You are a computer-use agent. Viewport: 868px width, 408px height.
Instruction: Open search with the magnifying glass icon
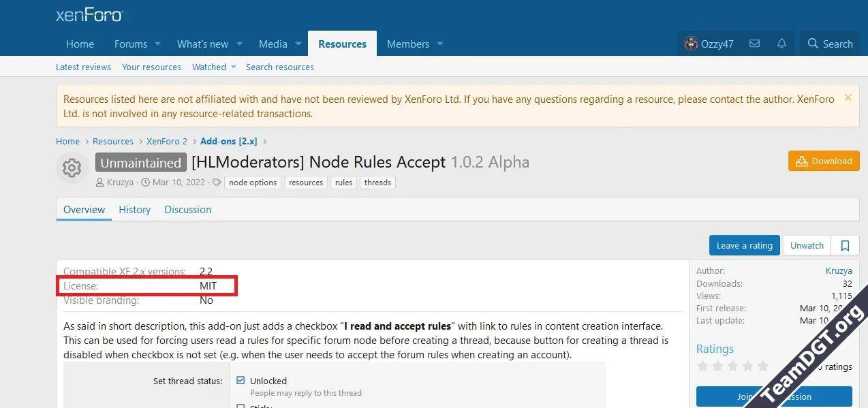click(x=811, y=43)
